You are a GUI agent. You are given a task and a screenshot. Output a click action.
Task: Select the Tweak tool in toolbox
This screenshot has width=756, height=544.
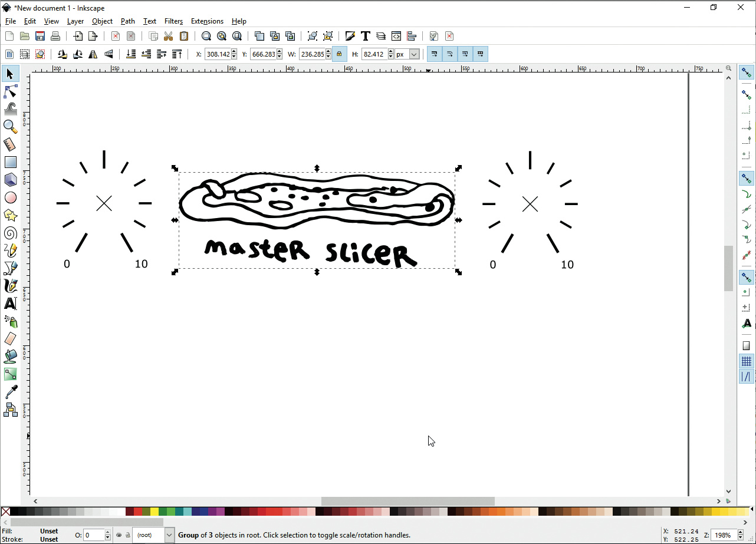(x=11, y=108)
